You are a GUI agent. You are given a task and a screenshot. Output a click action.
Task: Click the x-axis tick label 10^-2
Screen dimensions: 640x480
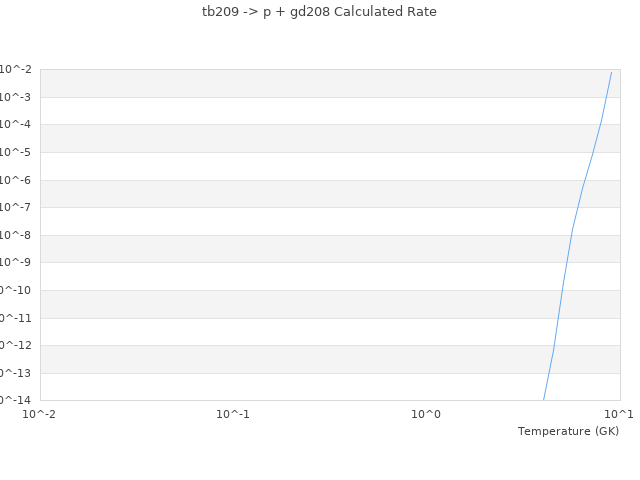pyautogui.click(x=40, y=414)
